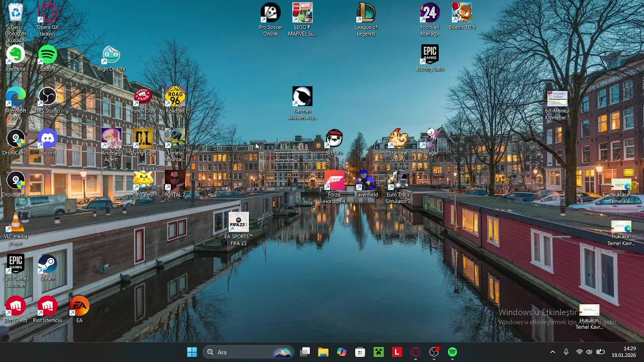Select Forager game icon

(430, 142)
